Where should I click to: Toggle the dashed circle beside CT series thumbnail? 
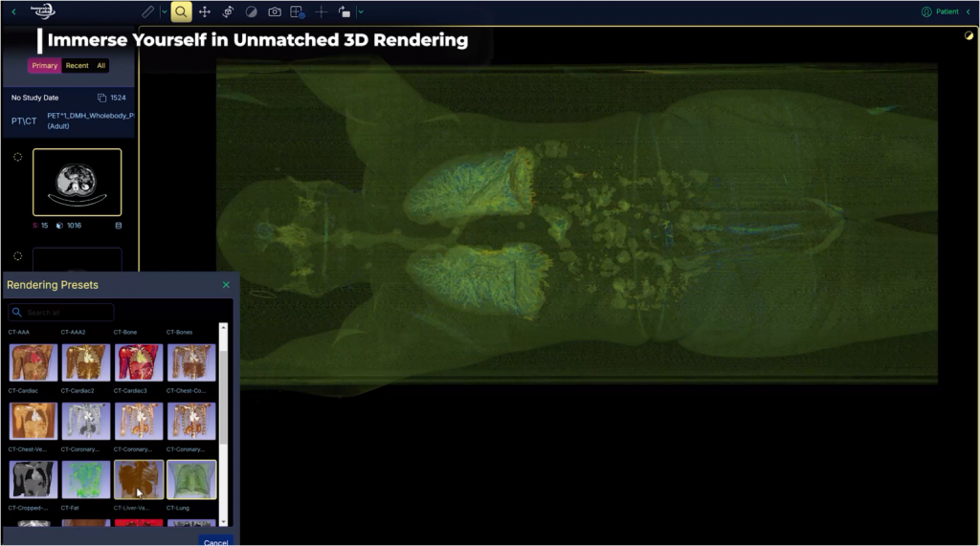point(17,157)
